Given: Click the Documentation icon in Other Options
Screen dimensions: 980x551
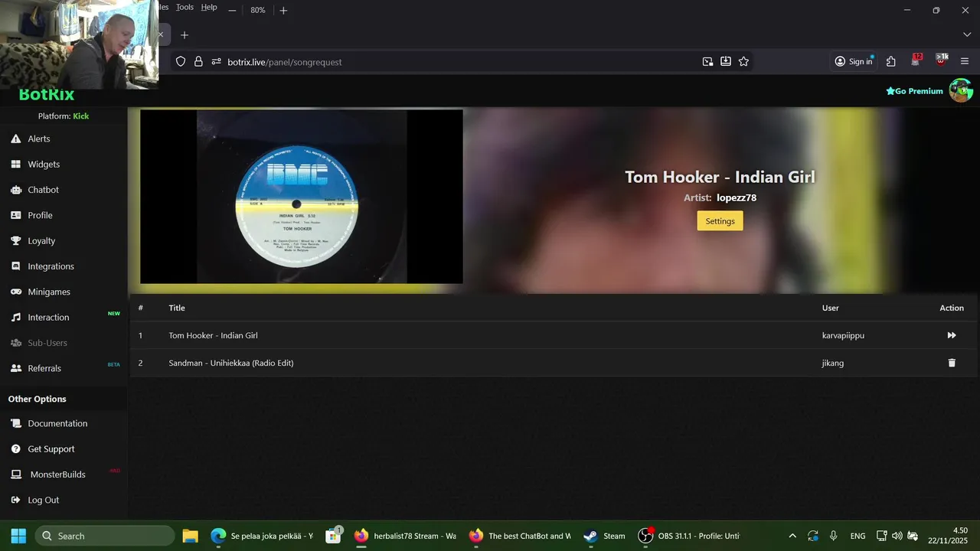Looking at the screenshot, I should point(15,423).
